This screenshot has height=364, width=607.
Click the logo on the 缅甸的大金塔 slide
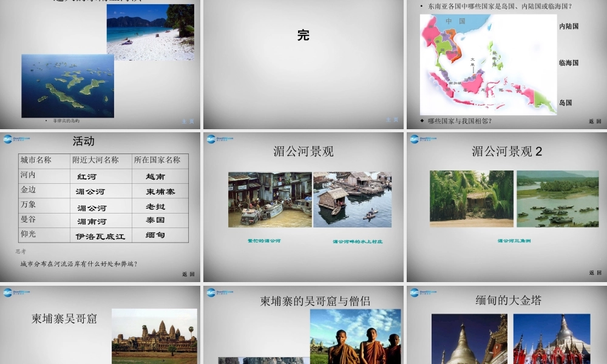click(423, 292)
